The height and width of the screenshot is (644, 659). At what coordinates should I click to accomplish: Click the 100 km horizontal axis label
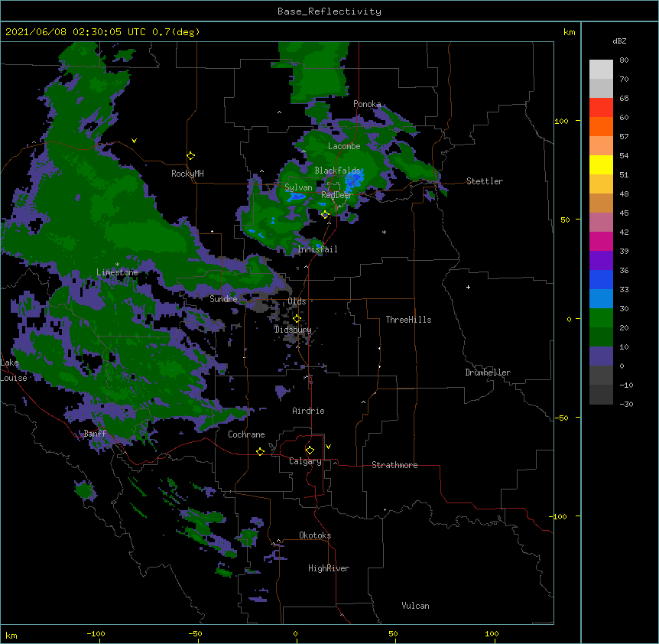point(492,633)
